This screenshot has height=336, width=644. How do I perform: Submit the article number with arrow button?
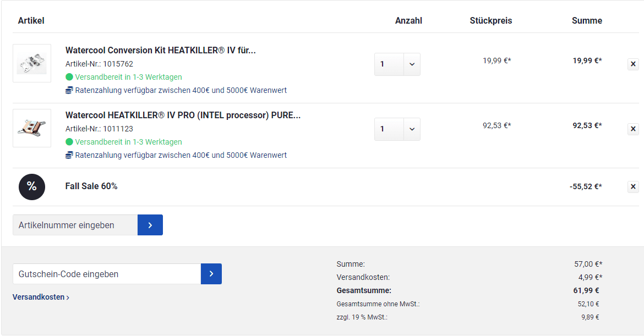[x=150, y=225]
